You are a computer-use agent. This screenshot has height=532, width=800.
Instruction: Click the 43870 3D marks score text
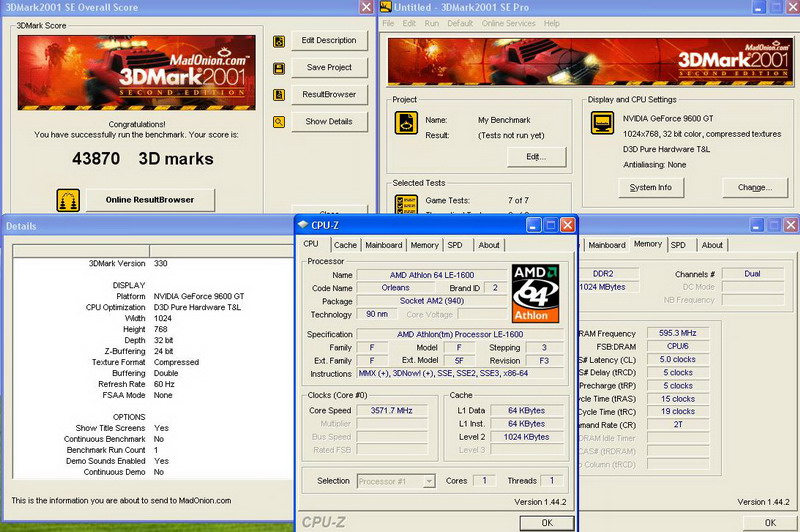pyautogui.click(x=143, y=159)
